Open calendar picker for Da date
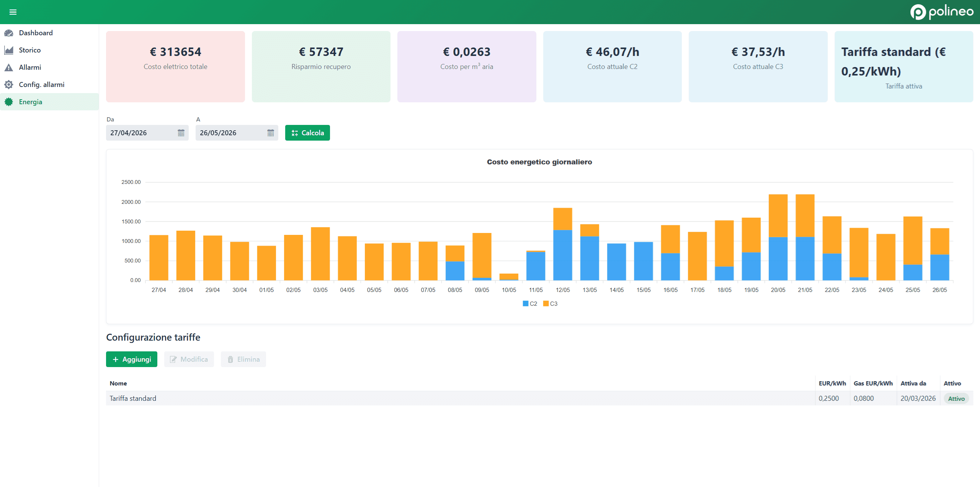 pyautogui.click(x=181, y=133)
